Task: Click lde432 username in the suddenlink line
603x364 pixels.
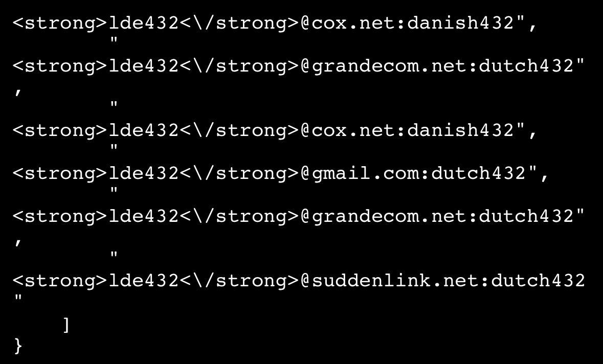Action: point(144,280)
